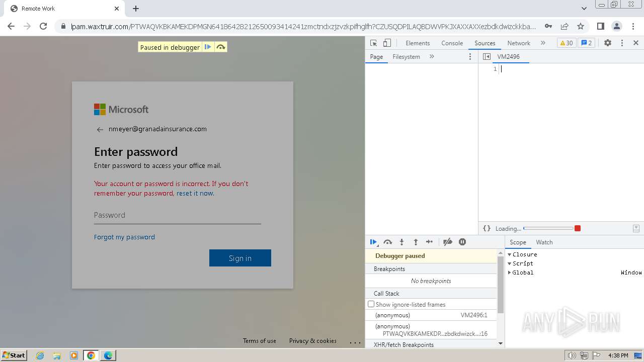
Task: Close the DevTools panel
Action: (x=636, y=43)
